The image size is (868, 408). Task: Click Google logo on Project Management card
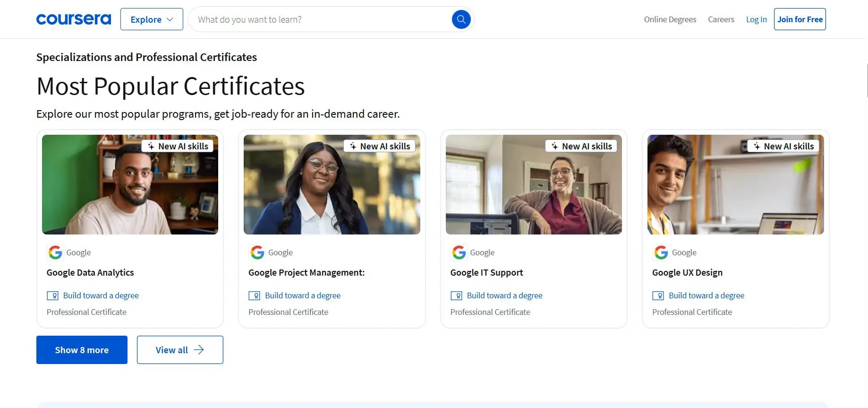(257, 252)
